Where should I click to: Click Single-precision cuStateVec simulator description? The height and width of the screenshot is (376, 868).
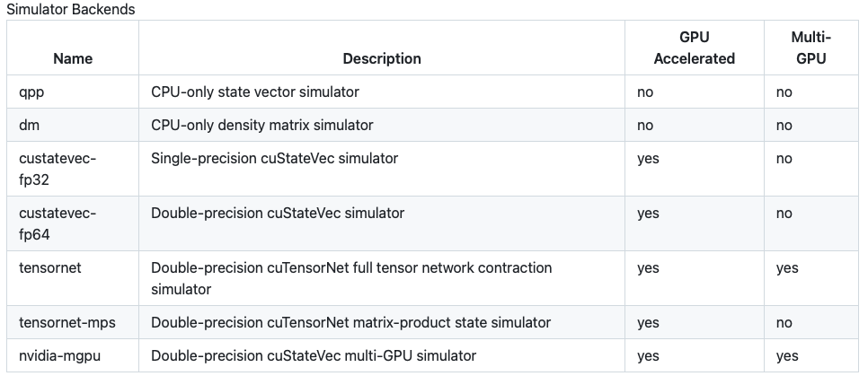point(275,158)
